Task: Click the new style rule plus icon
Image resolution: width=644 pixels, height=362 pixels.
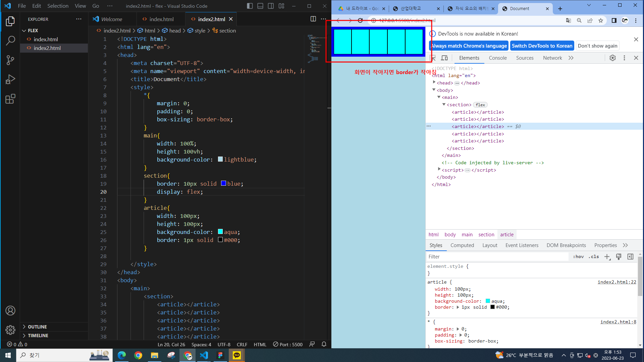Action: tap(607, 257)
